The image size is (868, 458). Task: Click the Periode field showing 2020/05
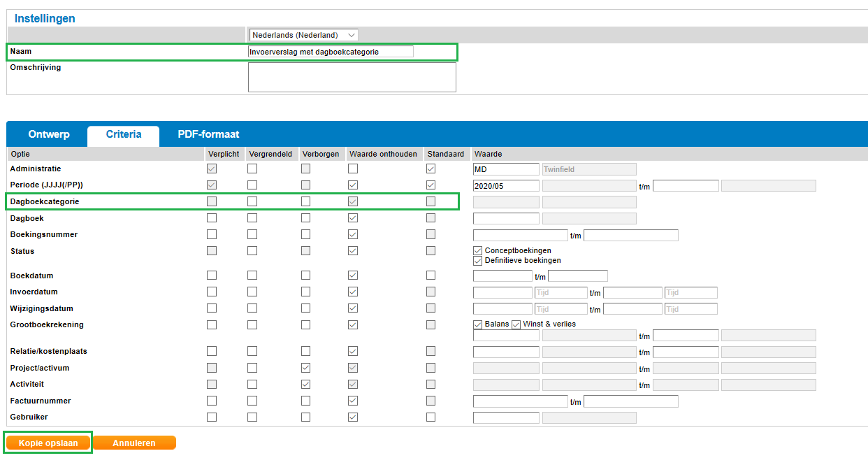tap(506, 186)
